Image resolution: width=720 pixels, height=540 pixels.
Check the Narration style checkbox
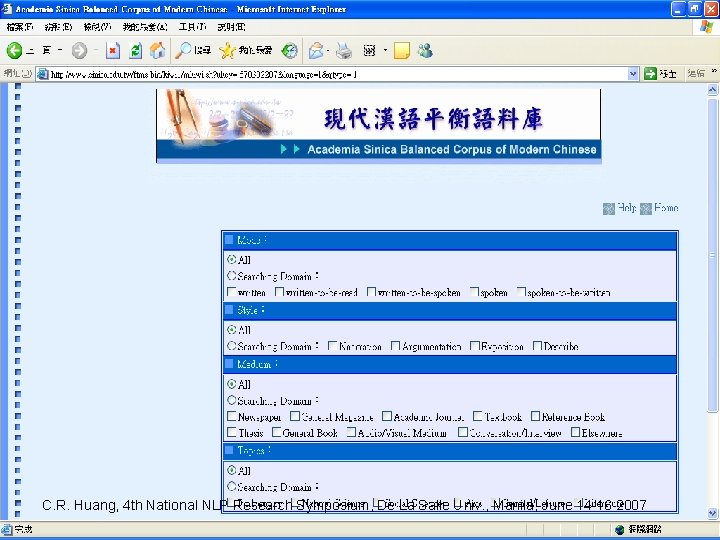tap(332, 346)
